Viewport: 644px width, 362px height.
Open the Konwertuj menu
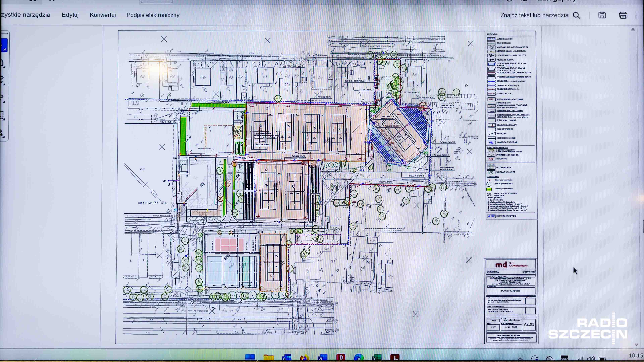[102, 15]
